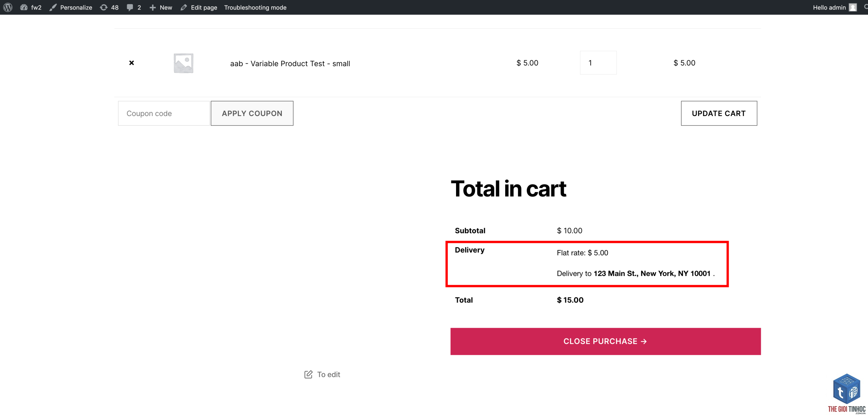Click the Delivery row label
Screen dimensions: 868x415
point(470,250)
